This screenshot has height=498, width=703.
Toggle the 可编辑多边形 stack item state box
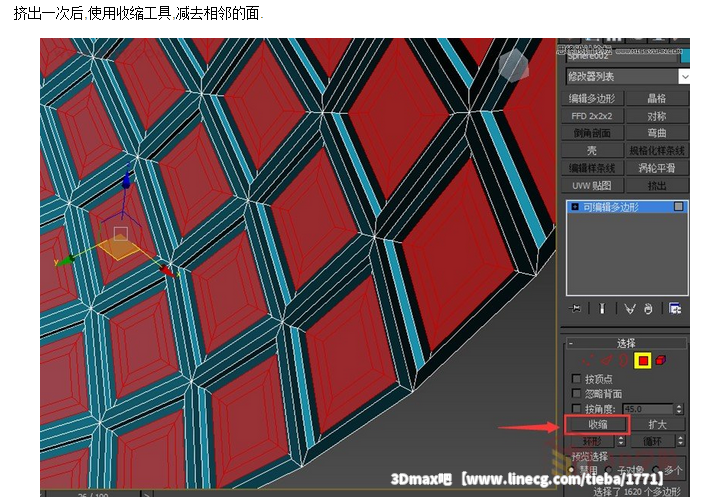[x=678, y=206]
